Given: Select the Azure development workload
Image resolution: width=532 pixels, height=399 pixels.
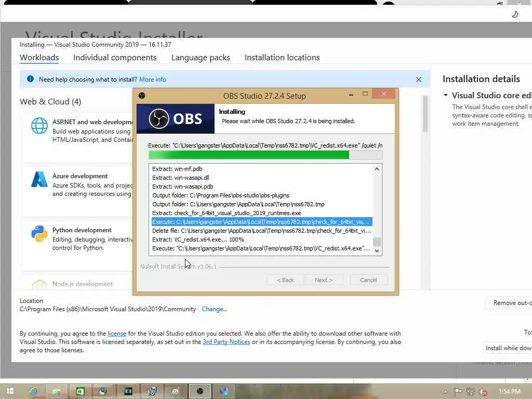Looking at the screenshot, I should (x=78, y=191).
